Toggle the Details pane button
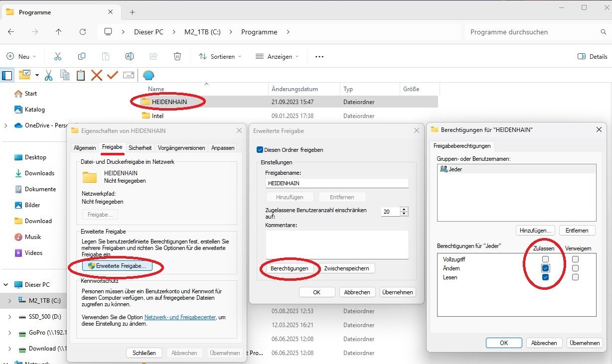 [x=592, y=56]
